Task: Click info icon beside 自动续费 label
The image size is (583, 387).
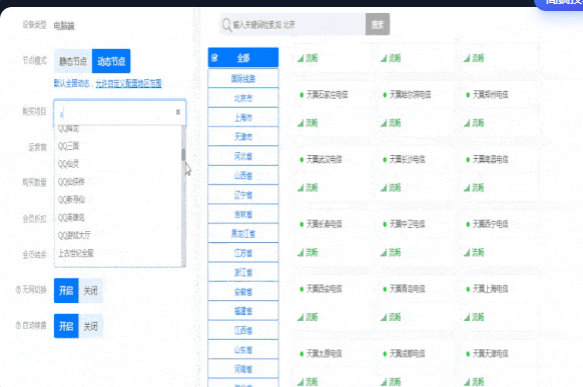Action: click(x=18, y=326)
